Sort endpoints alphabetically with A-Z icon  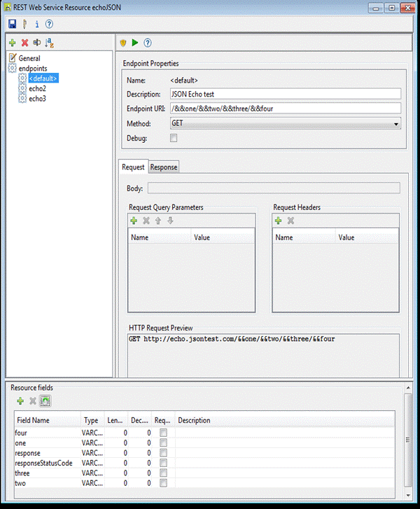[49, 43]
